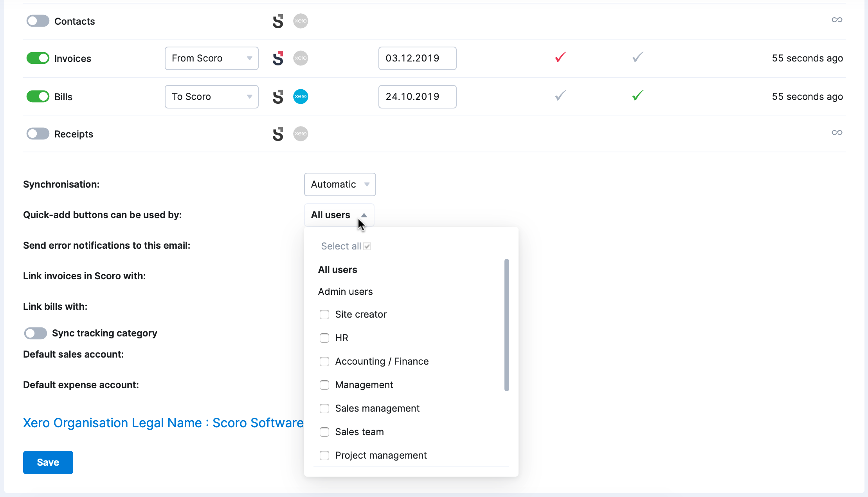The image size is (868, 497).
Task: Click the infinity icon in Contacts row
Action: click(x=837, y=20)
